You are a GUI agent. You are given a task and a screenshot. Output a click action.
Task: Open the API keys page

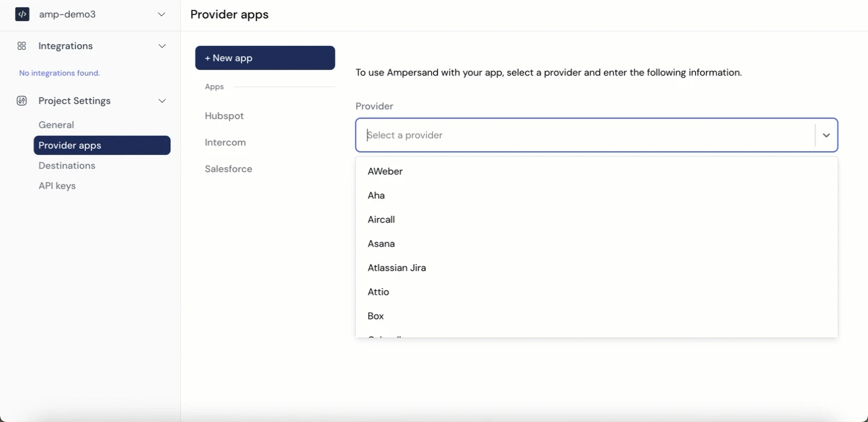click(x=57, y=186)
